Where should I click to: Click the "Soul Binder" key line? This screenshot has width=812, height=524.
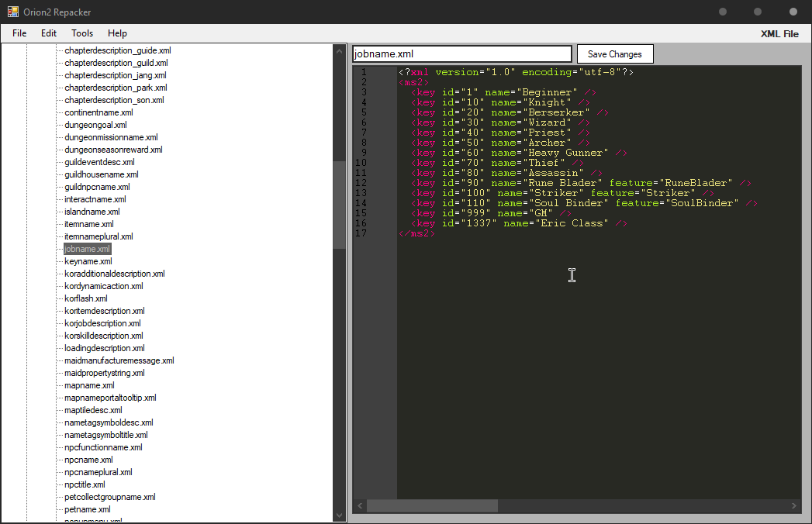[x=585, y=203]
